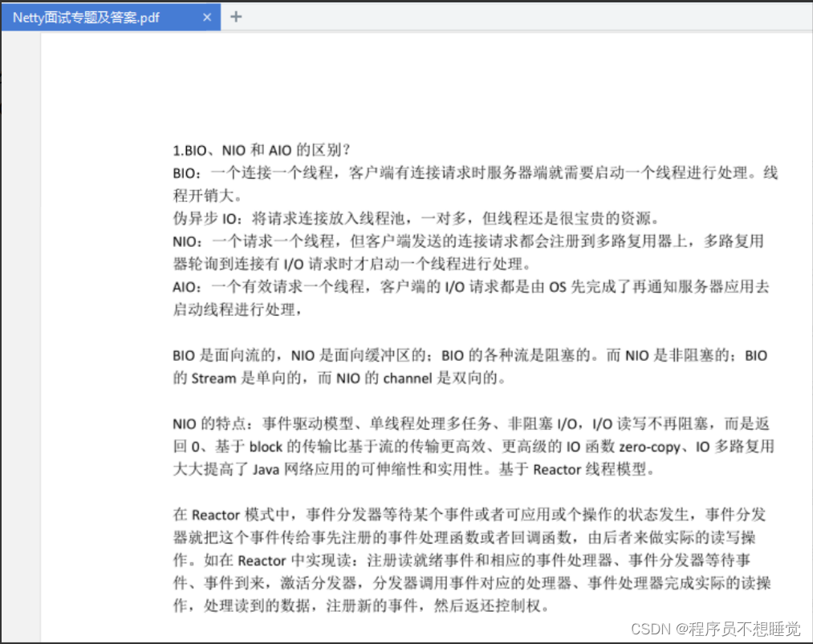Click line starting 'BIO 是面向流的'
Screen dimensions: 813x644
pos(470,355)
